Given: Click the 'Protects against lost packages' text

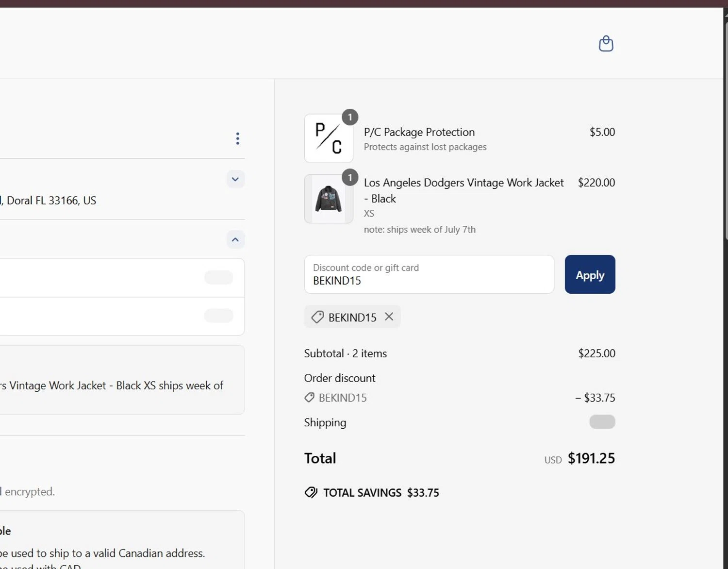Looking at the screenshot, I should 425,147.
